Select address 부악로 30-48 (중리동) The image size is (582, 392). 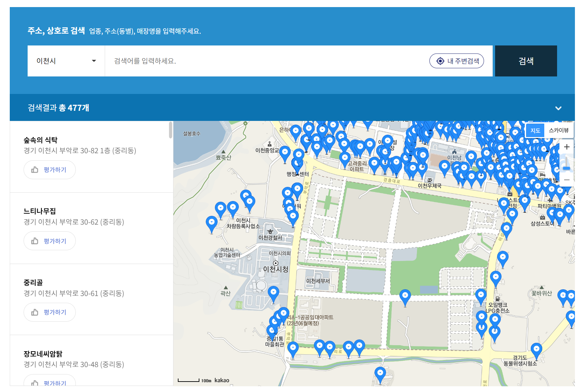tap(74, 364)
